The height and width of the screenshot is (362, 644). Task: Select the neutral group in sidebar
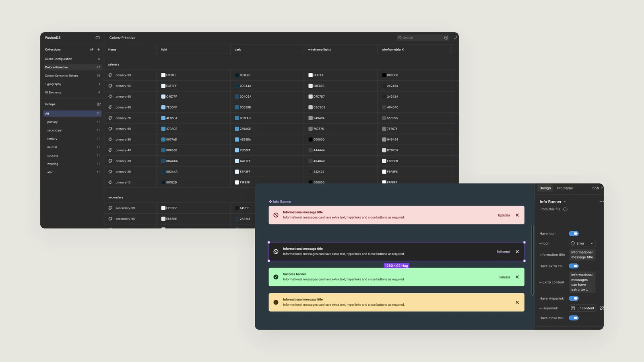coord(72,147)
